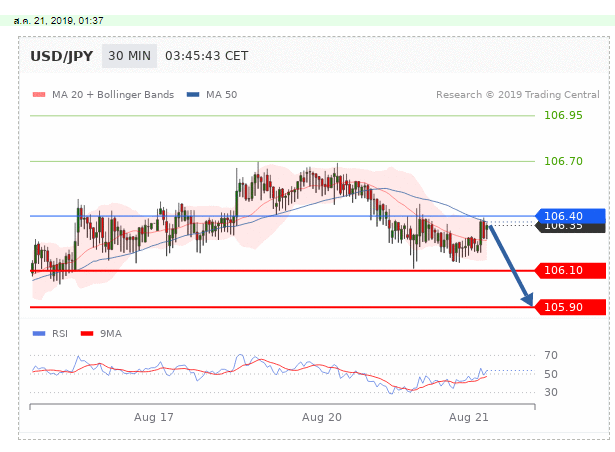Click the blue 106.40 pivot price tag
The width and height of the screenshot is (615, 452).
click(x=571, y=216)
